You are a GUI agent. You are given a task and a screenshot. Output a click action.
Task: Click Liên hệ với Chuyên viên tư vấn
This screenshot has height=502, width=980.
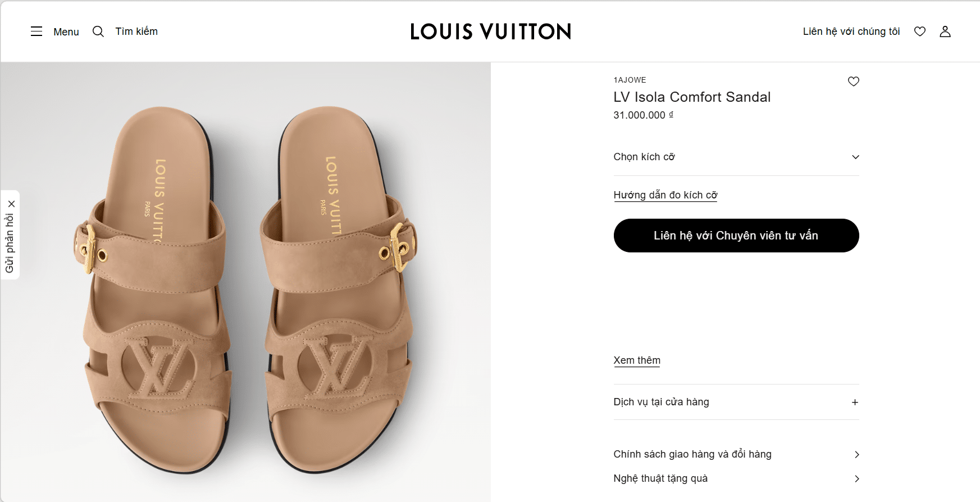pyautogui.click(x=736, y=236)
